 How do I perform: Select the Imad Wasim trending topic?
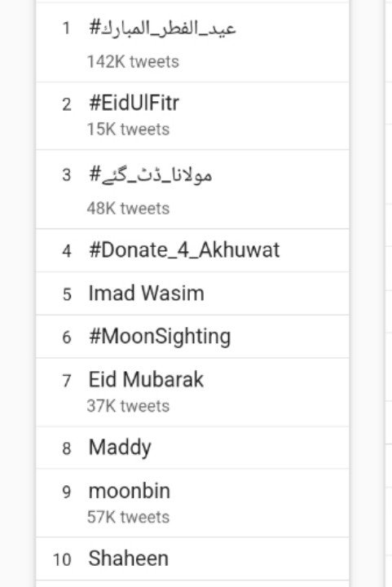pos(146,293)
